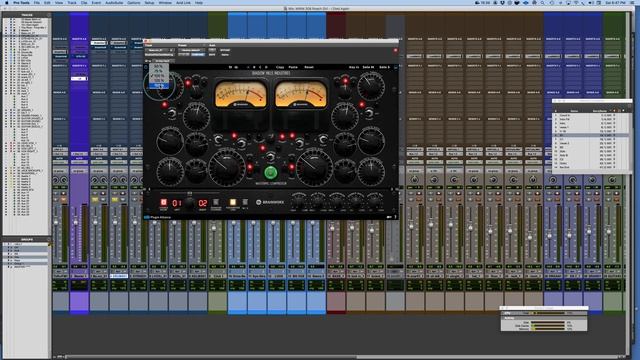The width and height of the screenshot is (640, 360).
Task: Open plugin preset name dropdown
Action: [191, 50]
